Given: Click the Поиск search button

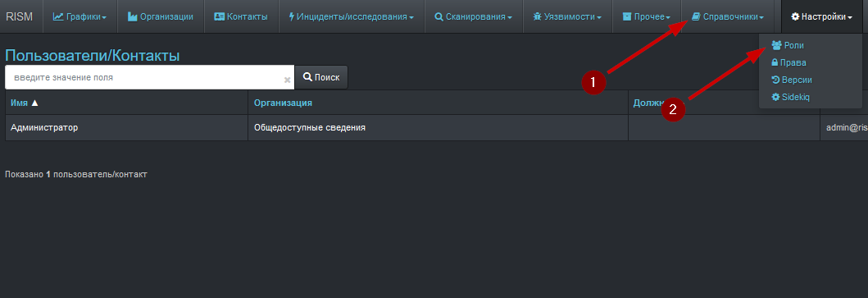Looking at the screenshot, I should (x=321, y=77).
